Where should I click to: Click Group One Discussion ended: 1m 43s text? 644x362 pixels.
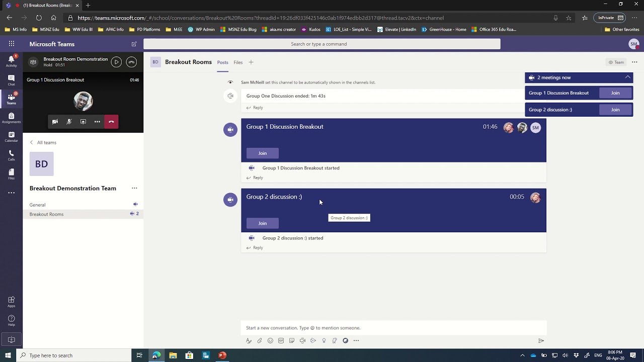click(286, 96)
